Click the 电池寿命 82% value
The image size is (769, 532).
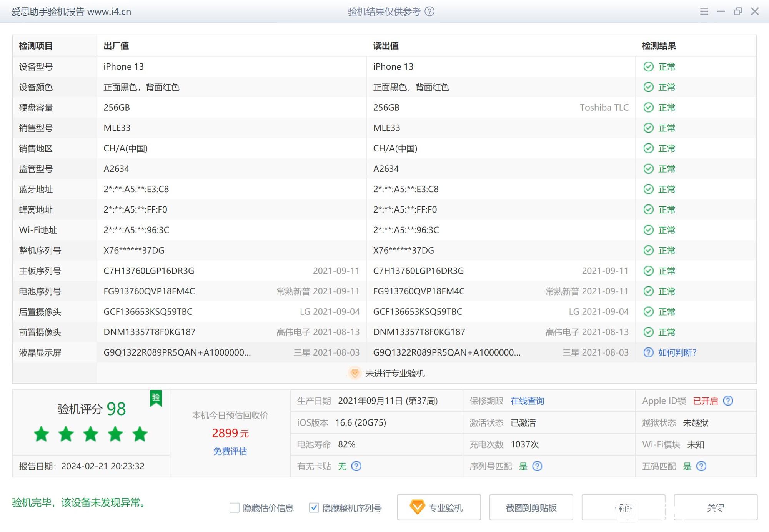click(346, 444)
